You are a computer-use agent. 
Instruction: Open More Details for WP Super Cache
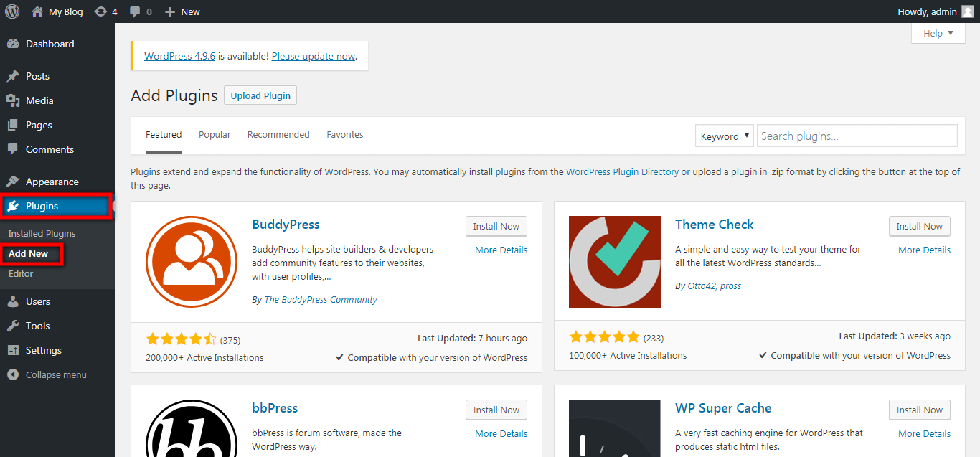[924, 433]
